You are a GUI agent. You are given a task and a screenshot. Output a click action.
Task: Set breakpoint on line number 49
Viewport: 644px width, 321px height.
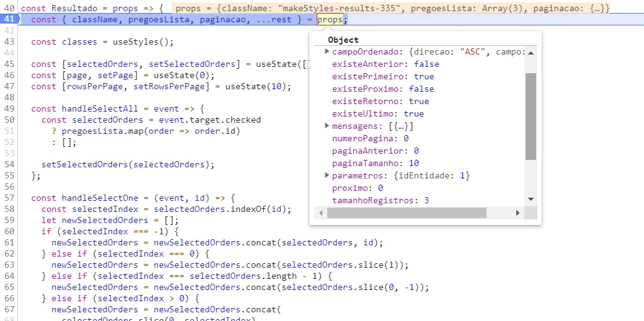coord(9,108)
